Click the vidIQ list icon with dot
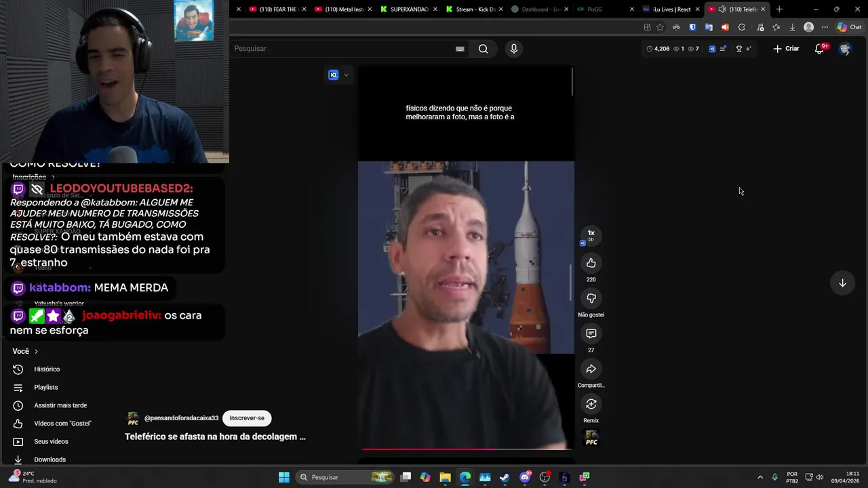The image size is (868, 488). (724, 49)
